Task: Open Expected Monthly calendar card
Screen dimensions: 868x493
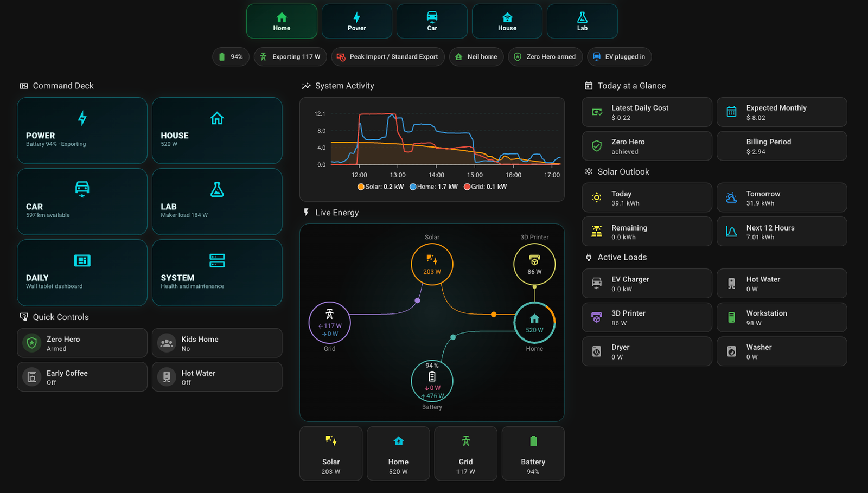Action: pyautogui.click(x=782, y=112)
